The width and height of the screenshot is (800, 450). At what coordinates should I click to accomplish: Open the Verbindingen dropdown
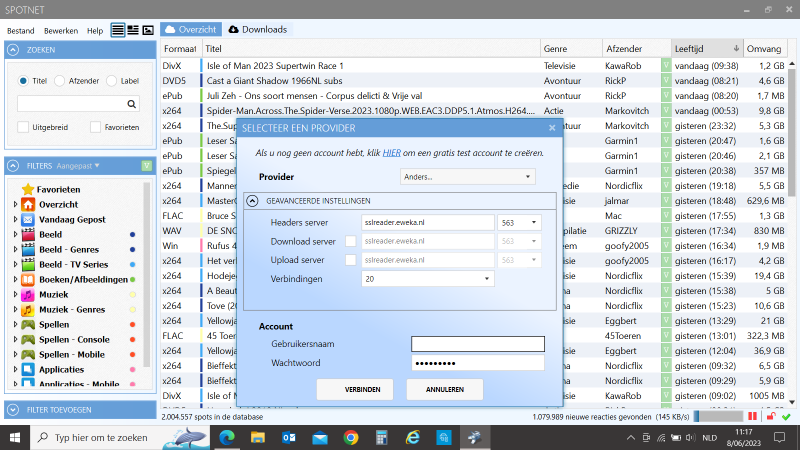click(x=427, y=279)
